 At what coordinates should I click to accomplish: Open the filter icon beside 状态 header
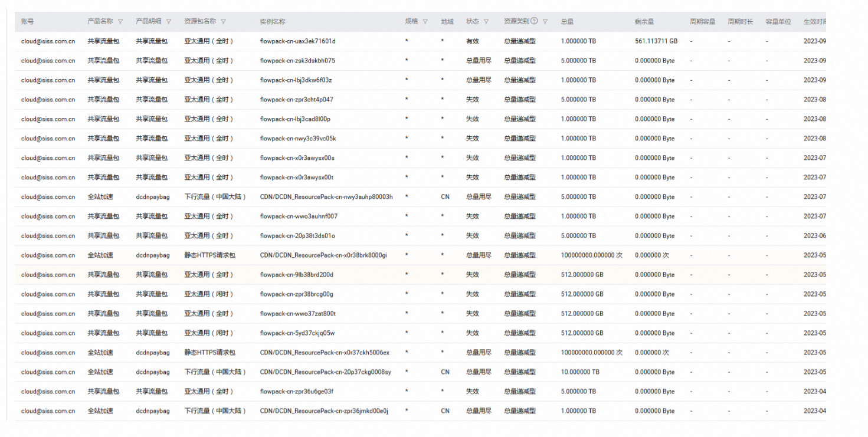486,21
